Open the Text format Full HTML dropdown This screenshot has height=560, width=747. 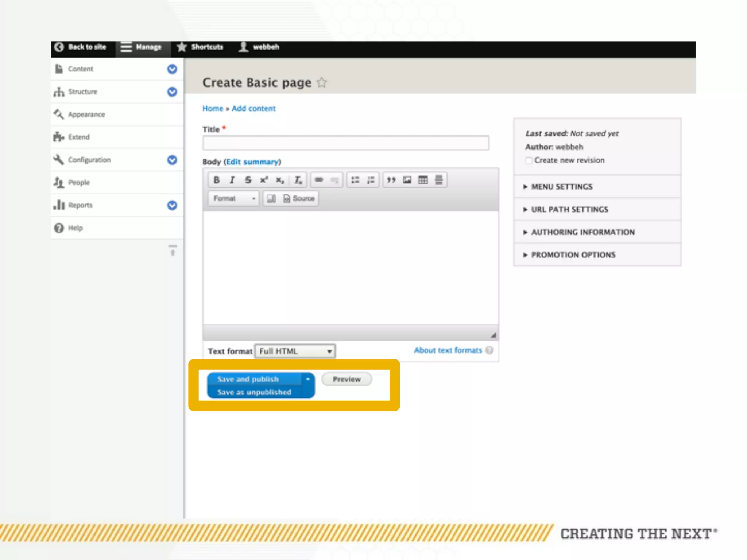[x=295, y=351]
